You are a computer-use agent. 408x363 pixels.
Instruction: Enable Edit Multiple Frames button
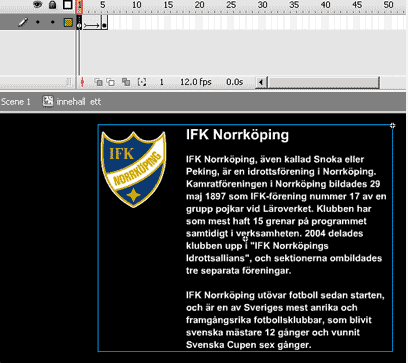126,82
